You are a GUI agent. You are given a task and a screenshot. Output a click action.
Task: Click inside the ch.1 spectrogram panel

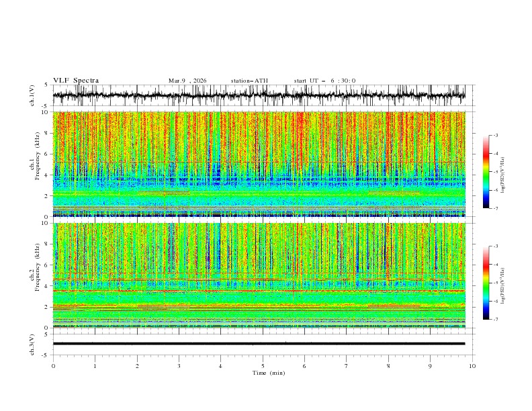pyautogui.click(x=259, y=164)
